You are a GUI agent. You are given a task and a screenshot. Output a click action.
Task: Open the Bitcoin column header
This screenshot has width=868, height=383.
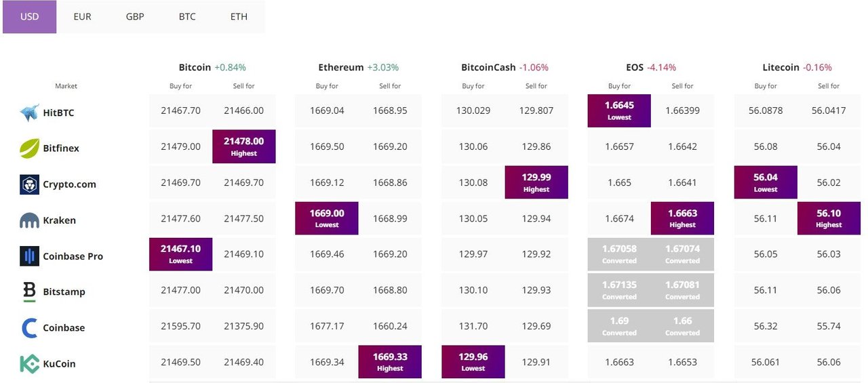point(195,67)
